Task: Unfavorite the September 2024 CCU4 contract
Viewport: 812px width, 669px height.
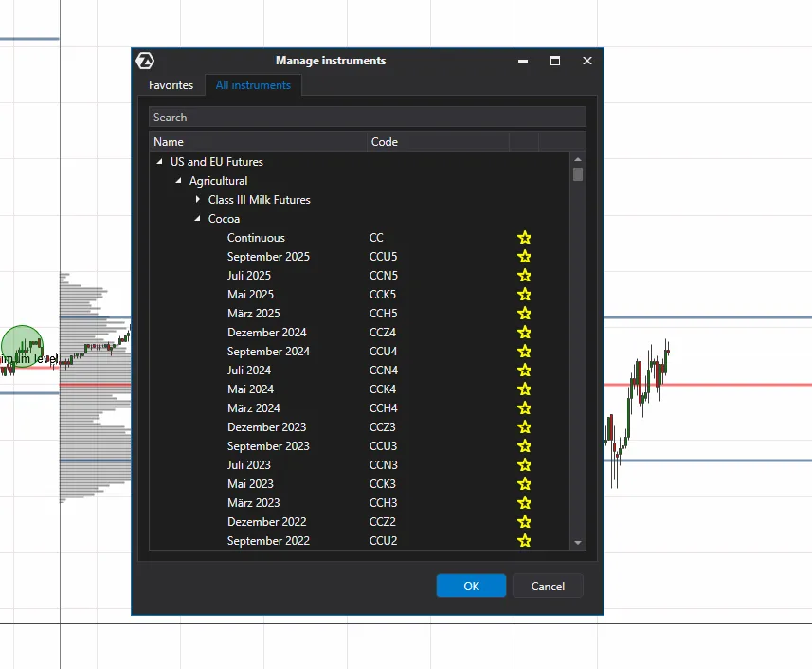Action: point(524,352)
